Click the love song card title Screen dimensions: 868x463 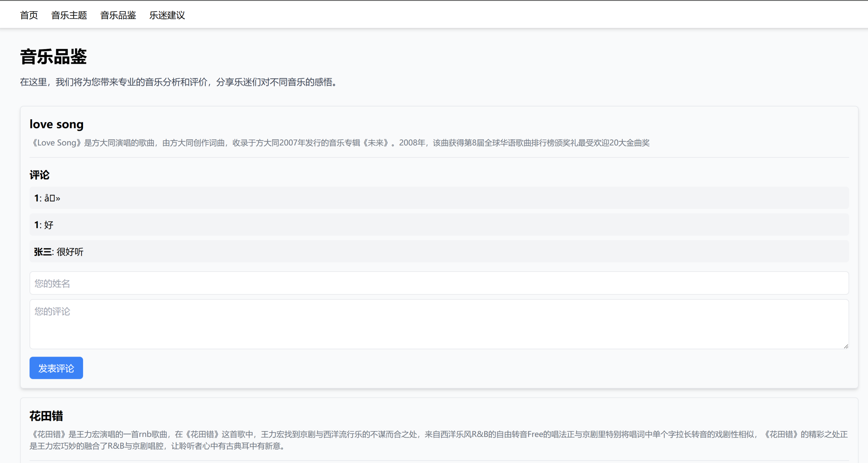[56, 124]
